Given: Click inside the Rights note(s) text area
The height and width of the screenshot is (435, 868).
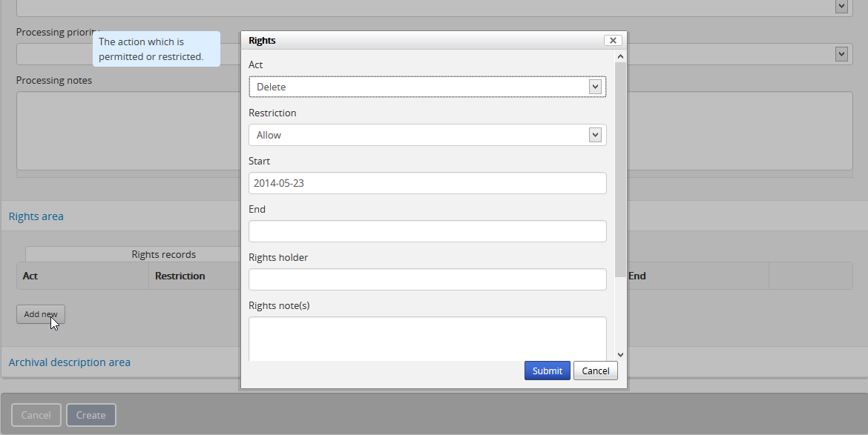Looking at the screenshot, I should [427, 339].
